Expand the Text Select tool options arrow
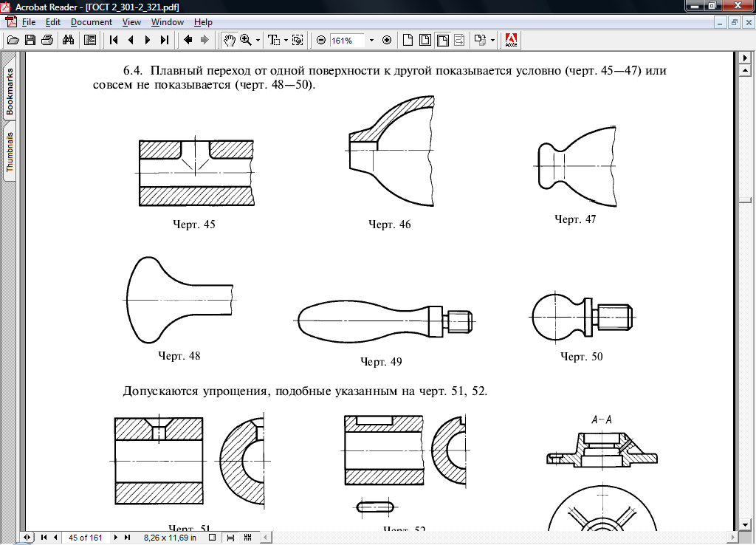The height and width of the screenshot is (545, 756). (x=286, y=40)
